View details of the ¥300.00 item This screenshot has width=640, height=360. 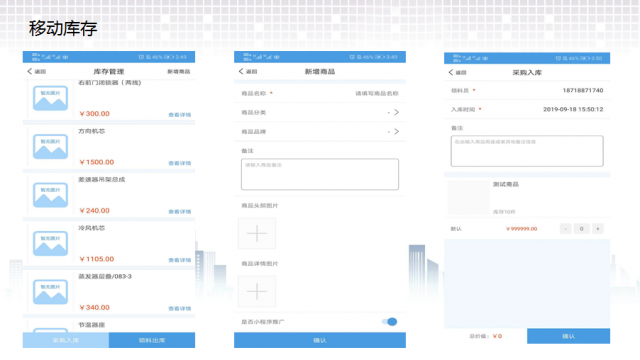tap(180, 115)
